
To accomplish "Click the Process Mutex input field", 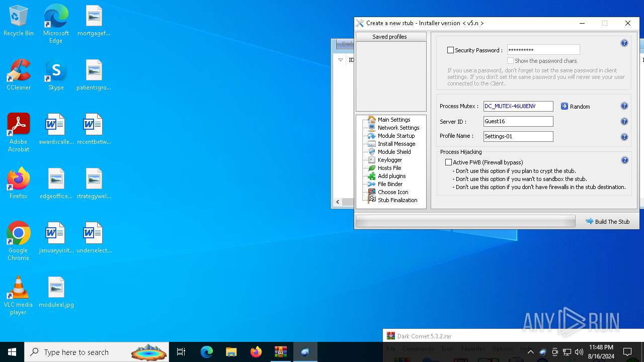I will (x=518, y=106).
